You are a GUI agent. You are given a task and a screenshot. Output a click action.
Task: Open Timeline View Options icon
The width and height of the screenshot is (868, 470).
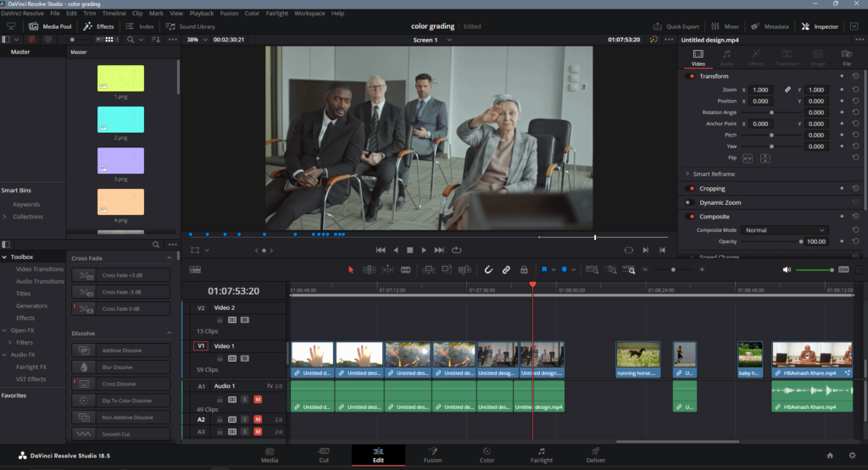(195, 270)
